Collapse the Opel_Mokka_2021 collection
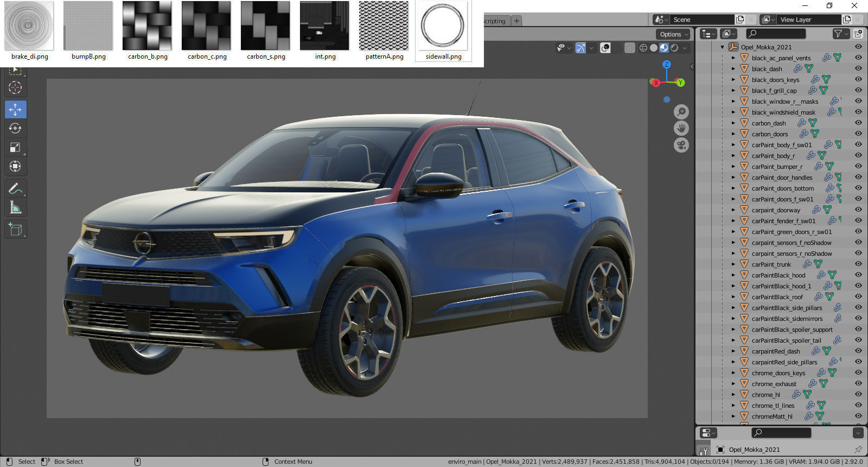Image resolution: width=868 pixels, height=467 pixels. tap(723, 47)
